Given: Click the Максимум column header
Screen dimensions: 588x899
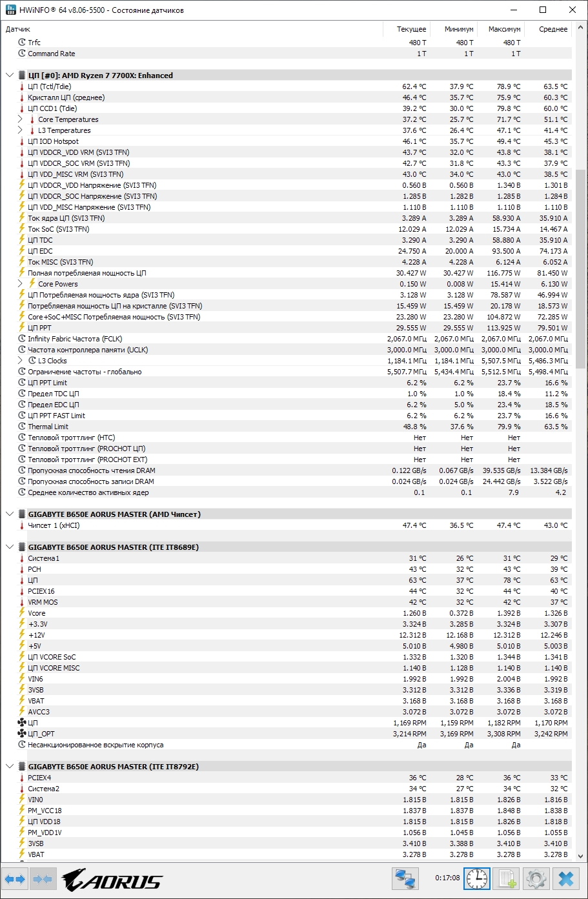Looking at the screenshot, I should [x=500, y=29].
